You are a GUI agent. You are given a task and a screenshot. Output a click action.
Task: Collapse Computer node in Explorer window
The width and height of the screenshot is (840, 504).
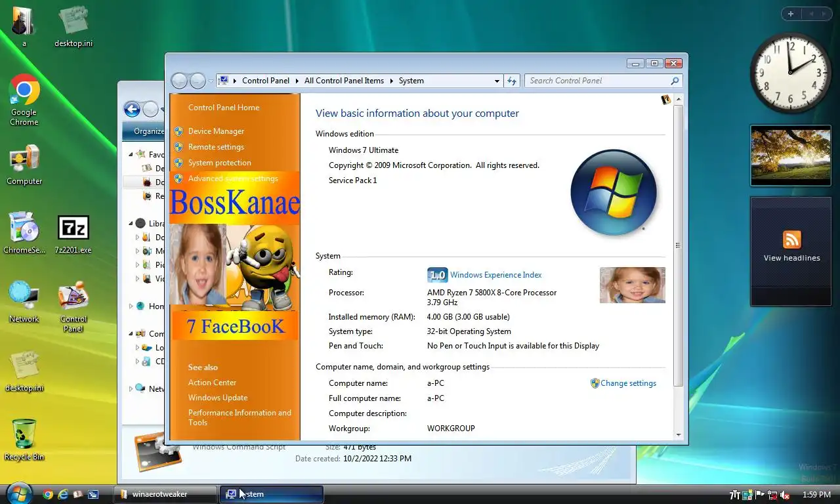pyautogui.click(x=131, y=333)
